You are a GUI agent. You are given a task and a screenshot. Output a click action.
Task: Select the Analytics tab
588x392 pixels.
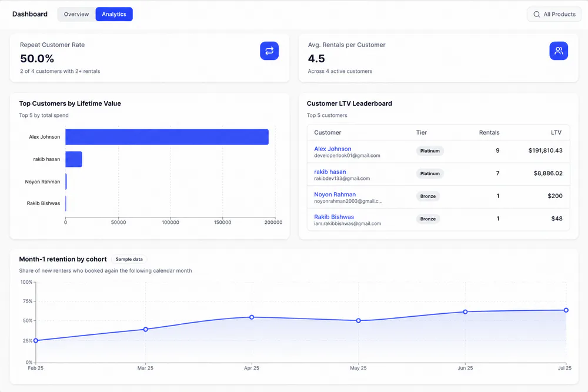(114, 14)
